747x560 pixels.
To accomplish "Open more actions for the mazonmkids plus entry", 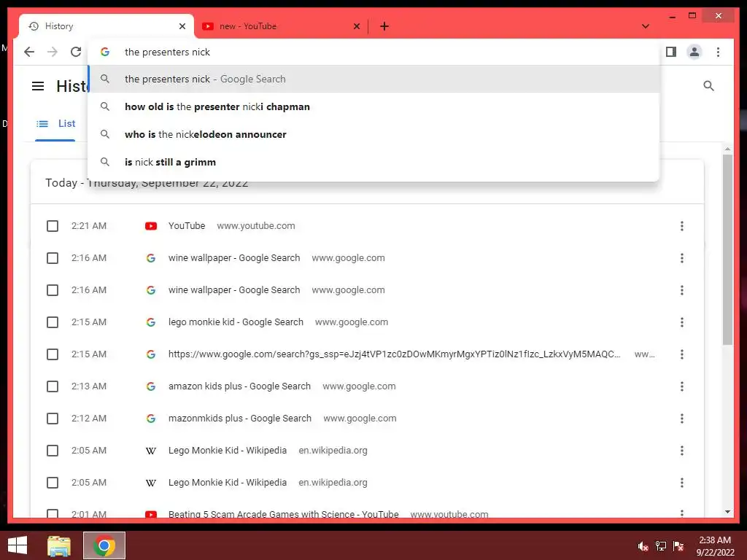I will 682,419.
